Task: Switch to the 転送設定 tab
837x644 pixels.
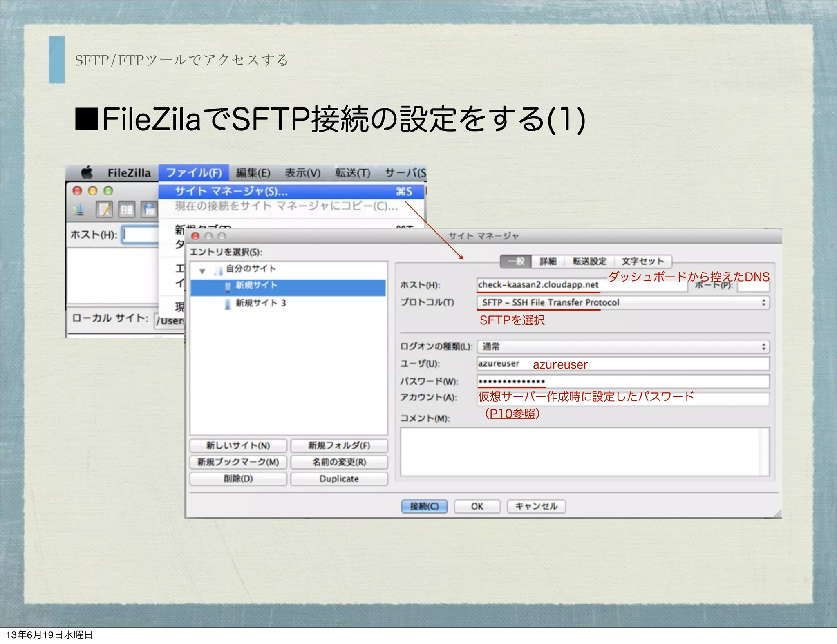Action: (590, 261)
